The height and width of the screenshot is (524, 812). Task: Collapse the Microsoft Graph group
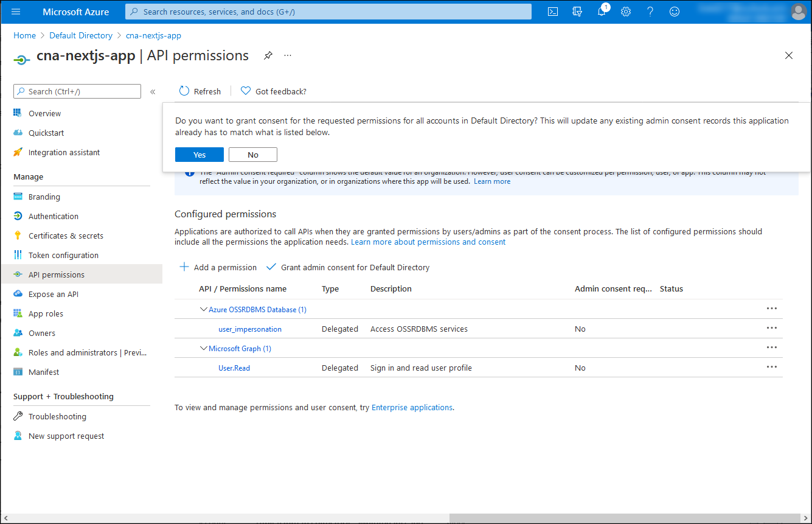pyautogui.click(x=204, y=348)
